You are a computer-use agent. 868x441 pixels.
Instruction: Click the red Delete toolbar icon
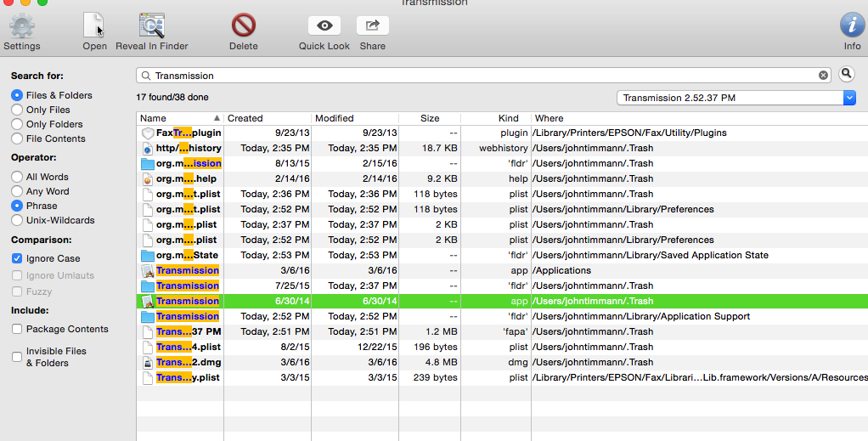tap(244, 25)
